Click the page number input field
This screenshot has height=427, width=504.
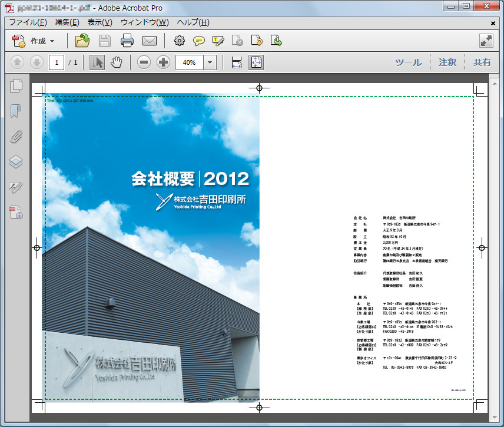57,62
